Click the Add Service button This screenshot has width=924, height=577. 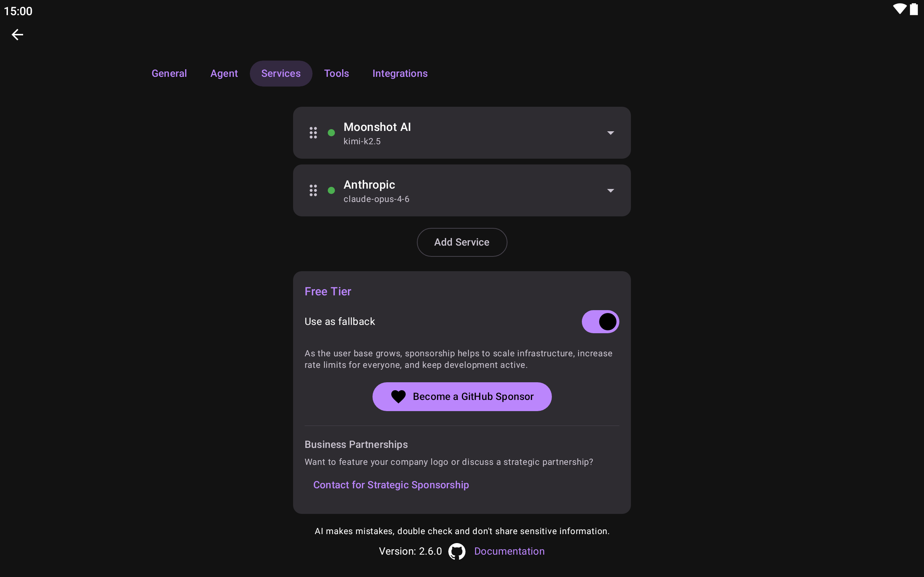pyautogui.click(x=462, y=242)
